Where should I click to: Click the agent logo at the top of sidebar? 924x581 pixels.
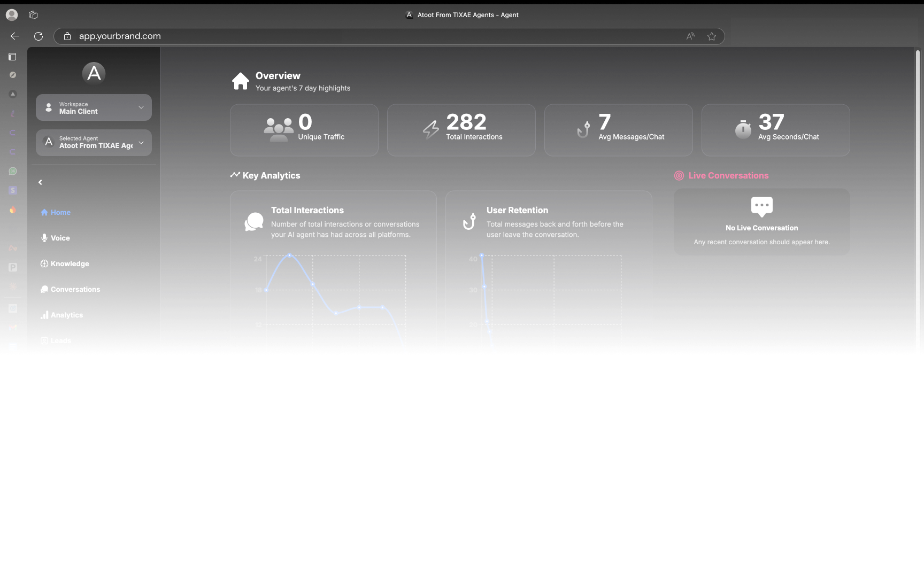[94, 73]
